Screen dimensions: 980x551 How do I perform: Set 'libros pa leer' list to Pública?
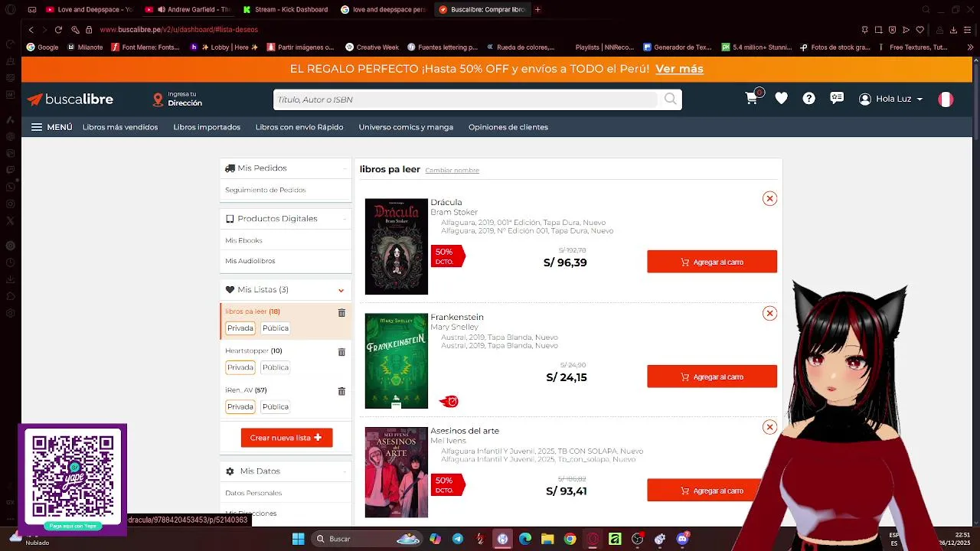[x=276, y=328]
